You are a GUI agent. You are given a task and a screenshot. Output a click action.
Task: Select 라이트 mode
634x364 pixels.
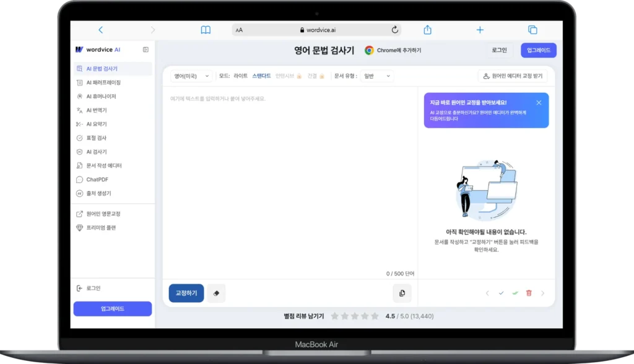241,76
